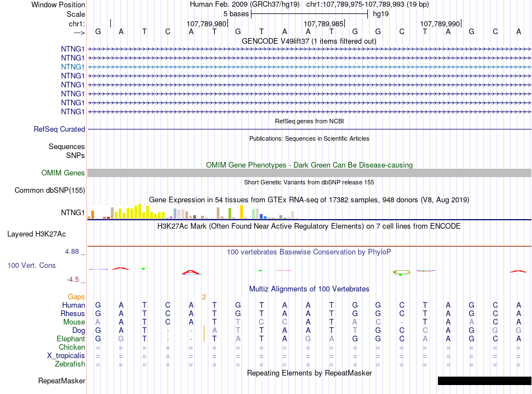Viewport: 532px width, 394px height.
Task: Click the black RepeatMasker element block
Action: point(484,381)
